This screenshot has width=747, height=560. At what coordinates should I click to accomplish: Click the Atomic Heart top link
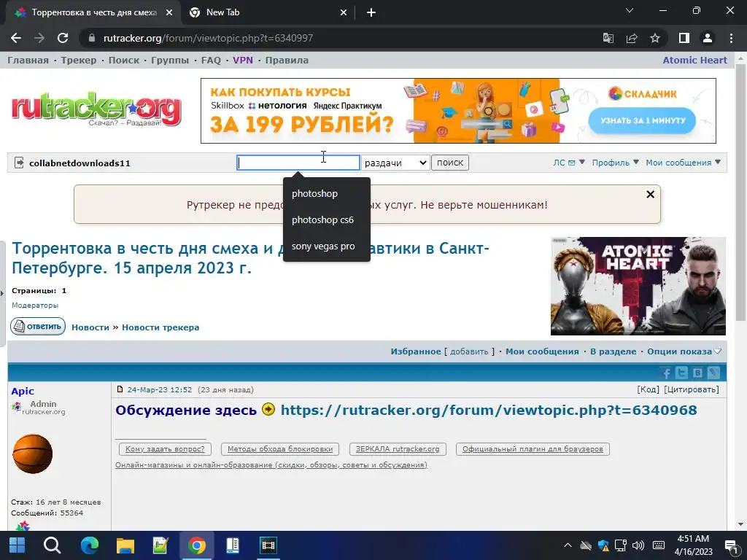[695, 60]
